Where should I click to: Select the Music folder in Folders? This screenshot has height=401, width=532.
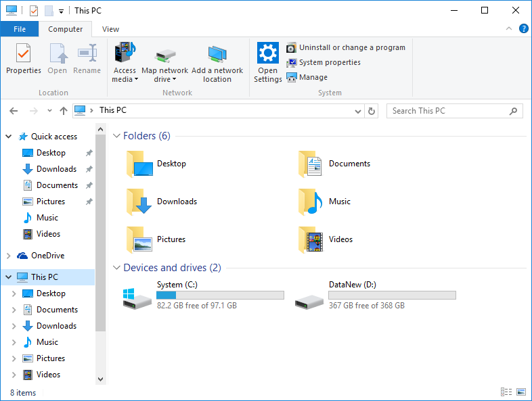324,202
